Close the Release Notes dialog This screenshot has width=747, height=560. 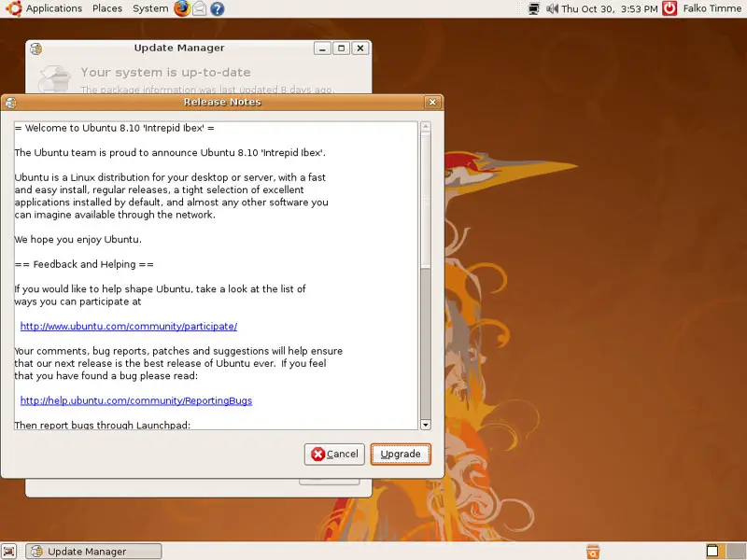pos(432,102)
